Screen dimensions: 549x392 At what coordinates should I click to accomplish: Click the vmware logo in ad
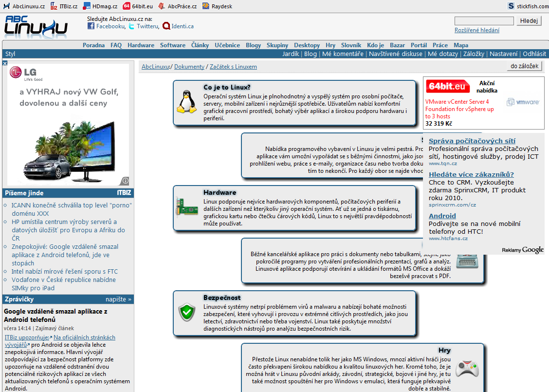523,102
